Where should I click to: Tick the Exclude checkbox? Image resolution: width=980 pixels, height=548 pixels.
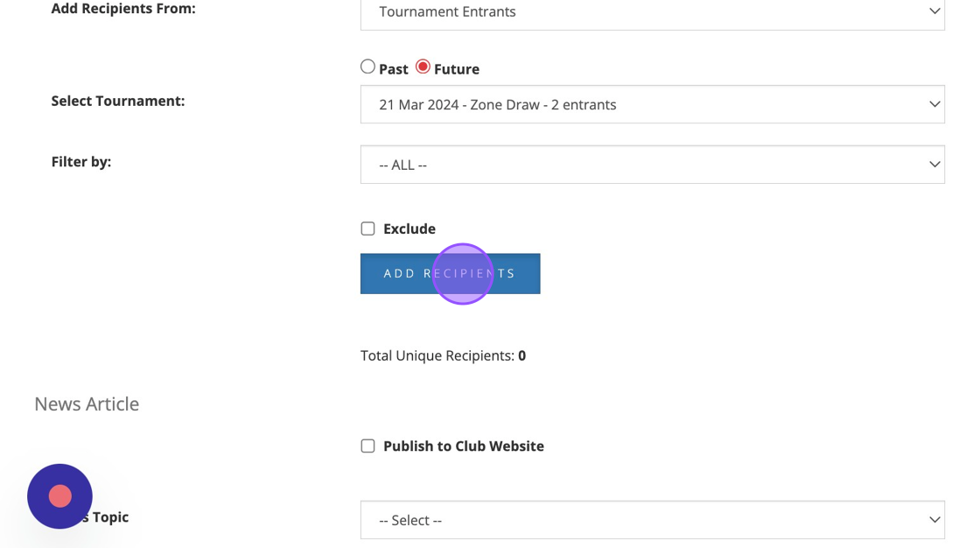[x=368, y=228]
